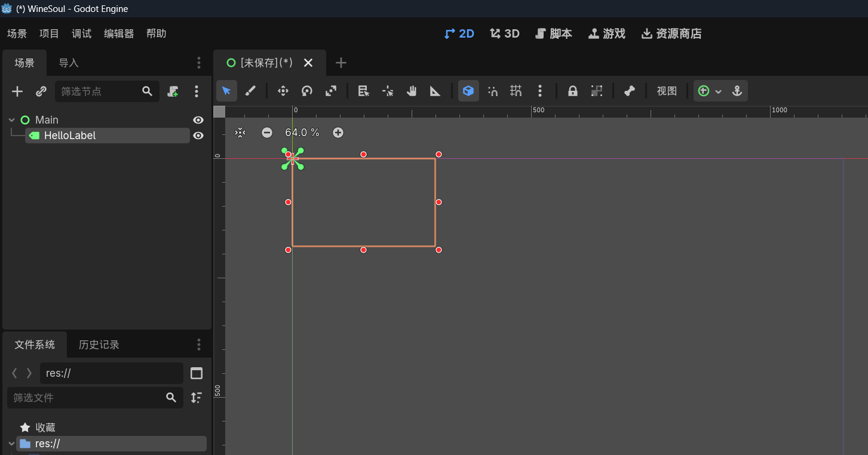Click the 筛选文件 filter files field

[x=95, y=398]
